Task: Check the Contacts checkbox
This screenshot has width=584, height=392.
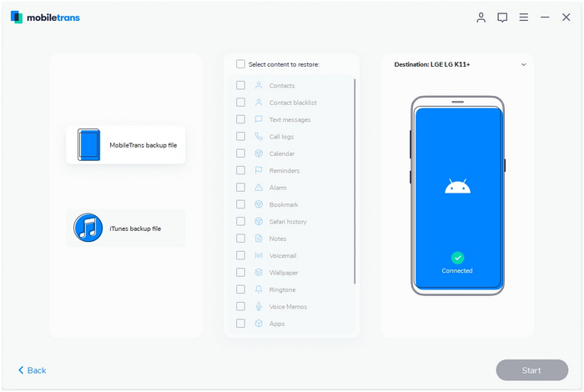Action: [240, 85]
